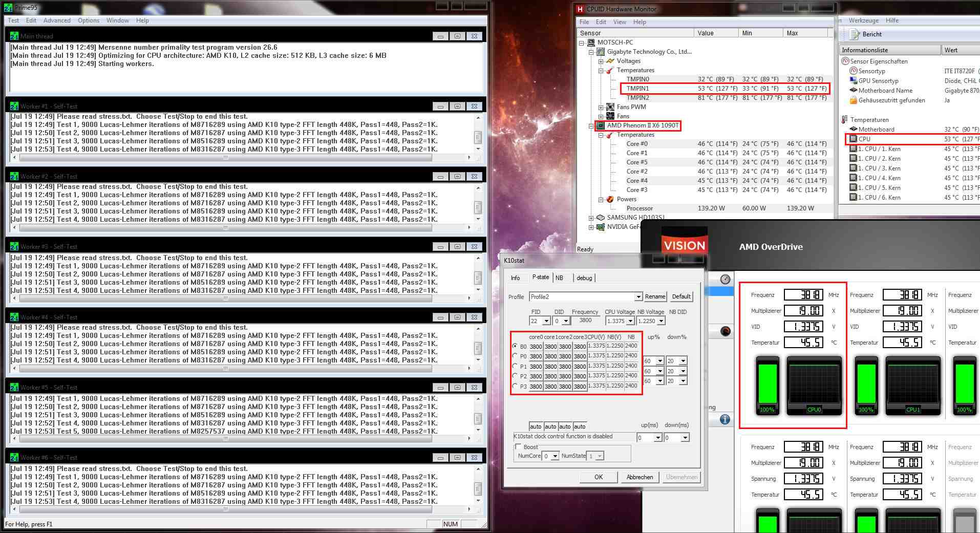Click the AMD Phenom II X6 chip icon

[601, 125]
